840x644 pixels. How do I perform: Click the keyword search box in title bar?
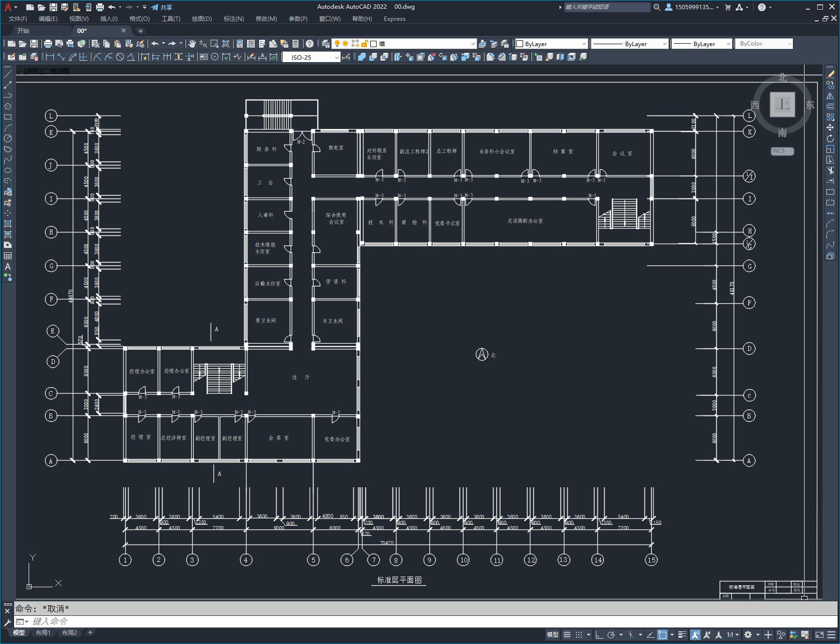[607, 7]
